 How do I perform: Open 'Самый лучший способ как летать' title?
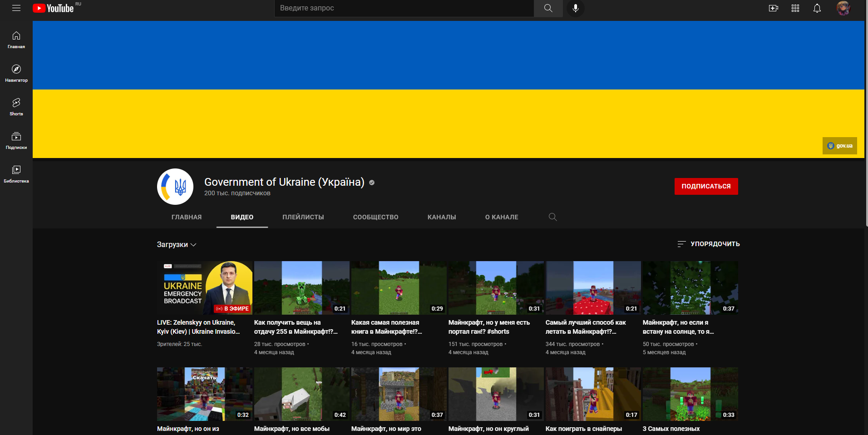(586, 327)
